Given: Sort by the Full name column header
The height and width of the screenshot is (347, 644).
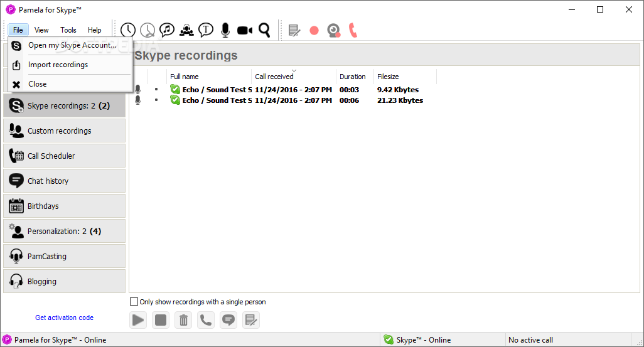Looking at the screenshot, I should point(208,77).
